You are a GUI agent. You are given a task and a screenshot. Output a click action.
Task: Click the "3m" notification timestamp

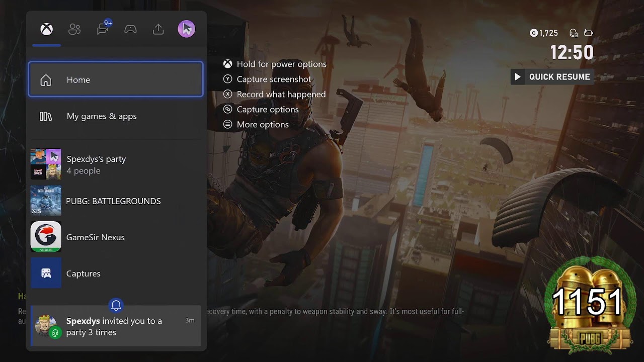point(190,320)
